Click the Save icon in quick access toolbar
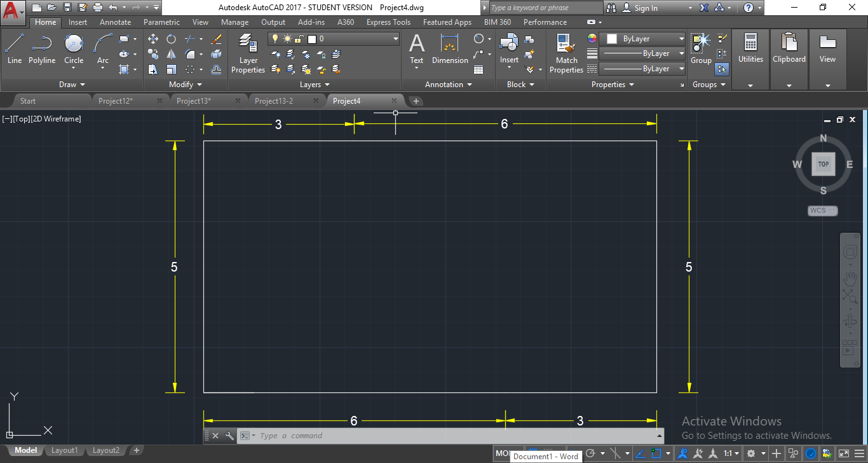The image size is (868, 463). point(67,8)
